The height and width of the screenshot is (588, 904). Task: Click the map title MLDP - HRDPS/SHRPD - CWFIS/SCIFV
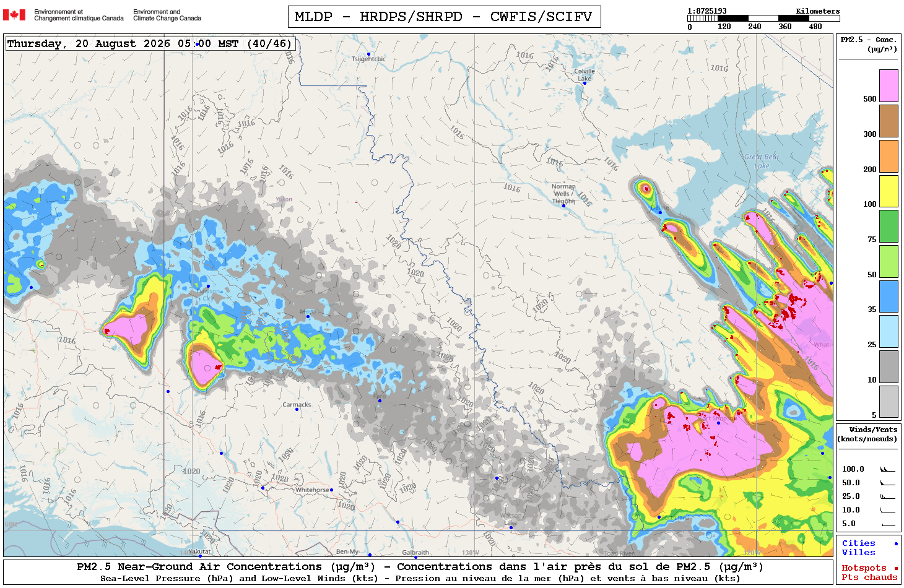pos(444,17)
